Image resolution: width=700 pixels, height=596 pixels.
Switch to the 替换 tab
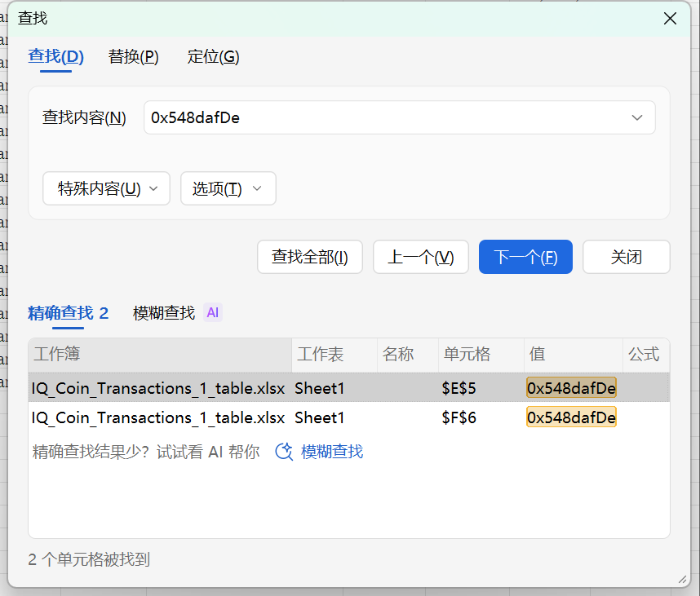click(x=133, y=57)
